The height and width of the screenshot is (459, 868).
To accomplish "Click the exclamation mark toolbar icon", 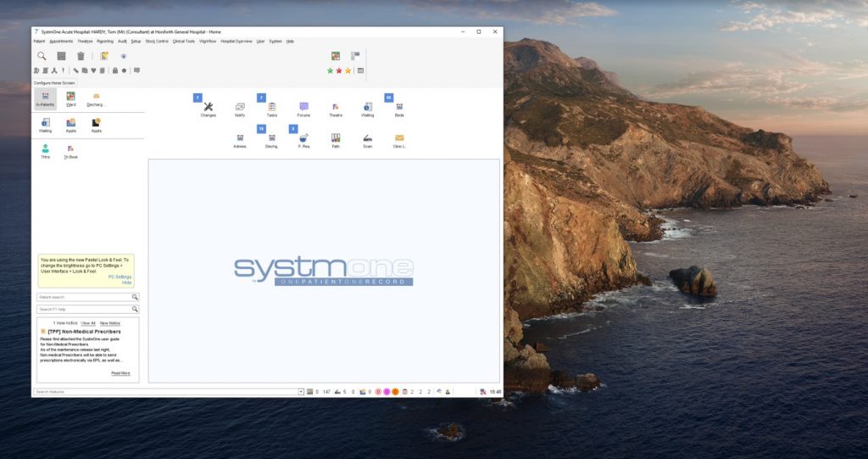I will (63, 70).
